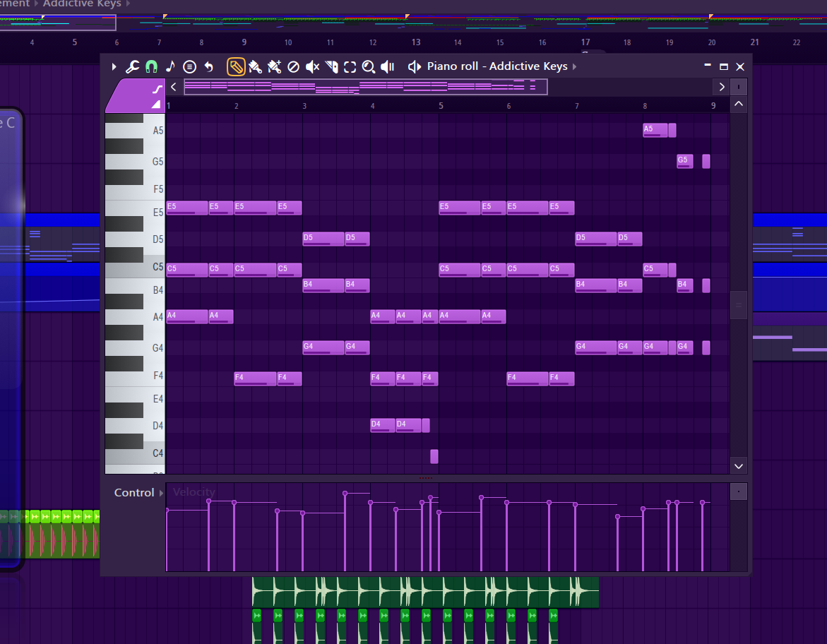Toggle the Slide note switch
This screenshot has width=827, height=644.
157,88
